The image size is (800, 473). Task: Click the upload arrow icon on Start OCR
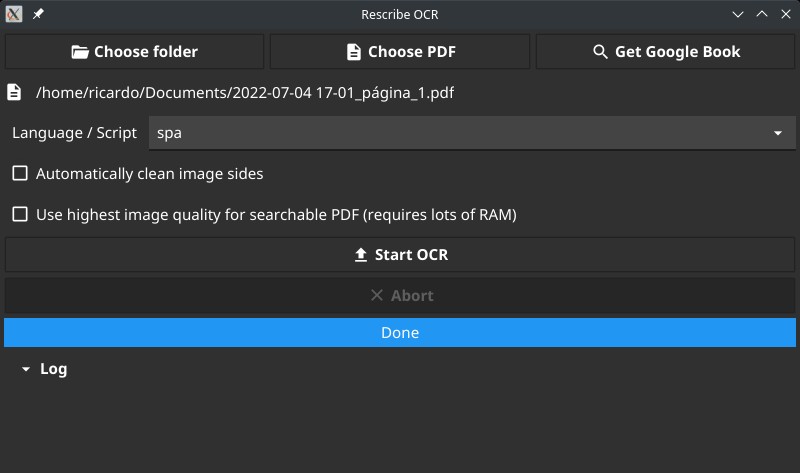(361, 255)
